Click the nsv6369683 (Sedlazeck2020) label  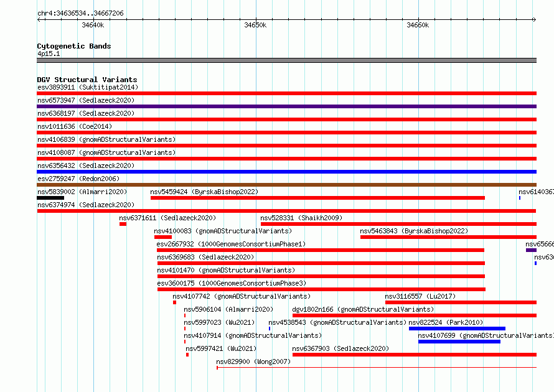(205, 257)
